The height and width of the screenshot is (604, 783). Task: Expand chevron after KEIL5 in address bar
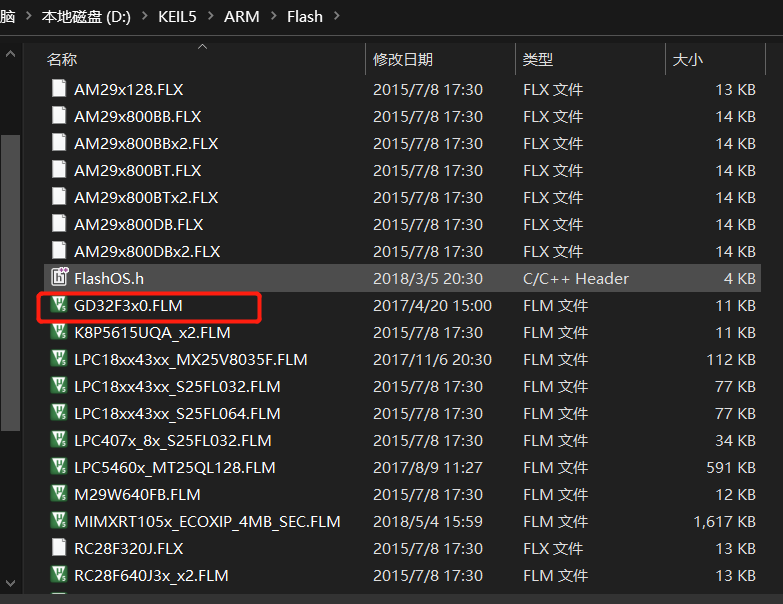(210, 16)
